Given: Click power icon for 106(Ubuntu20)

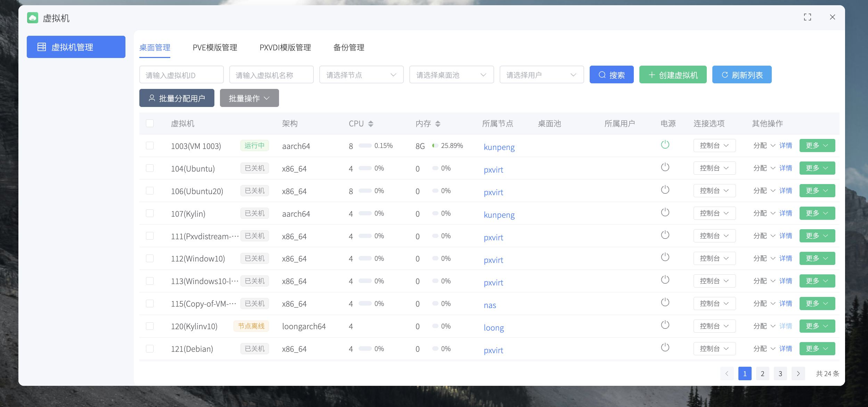Looking at the screenshot, I should point(665,190).
